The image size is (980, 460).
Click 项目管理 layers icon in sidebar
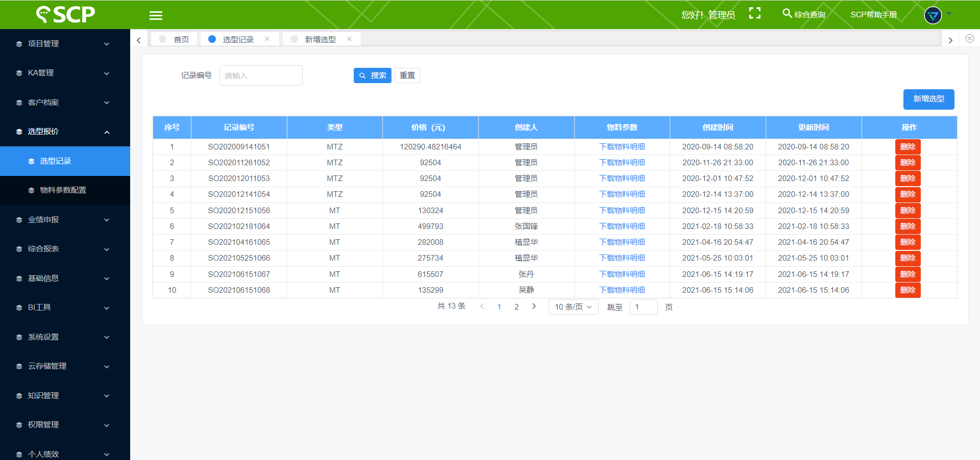click(x=19, y=44)
